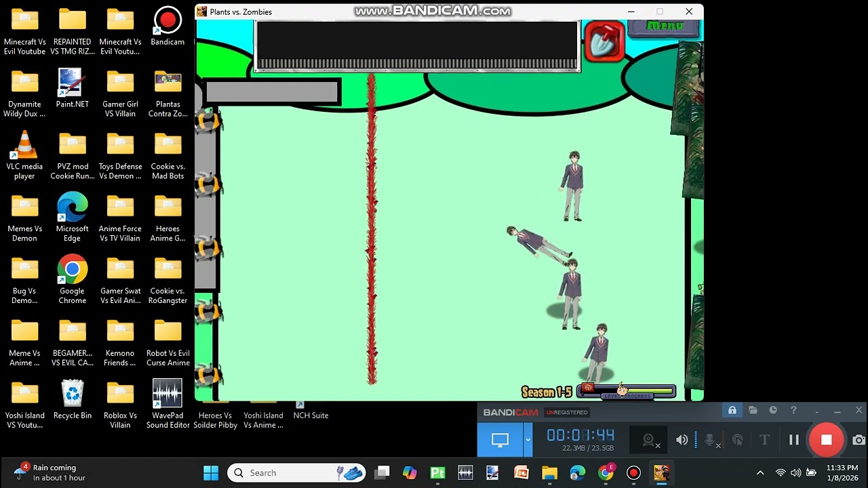868x488 pixels.
Task: Open the battery status tray icon
Action: point(811,473)
